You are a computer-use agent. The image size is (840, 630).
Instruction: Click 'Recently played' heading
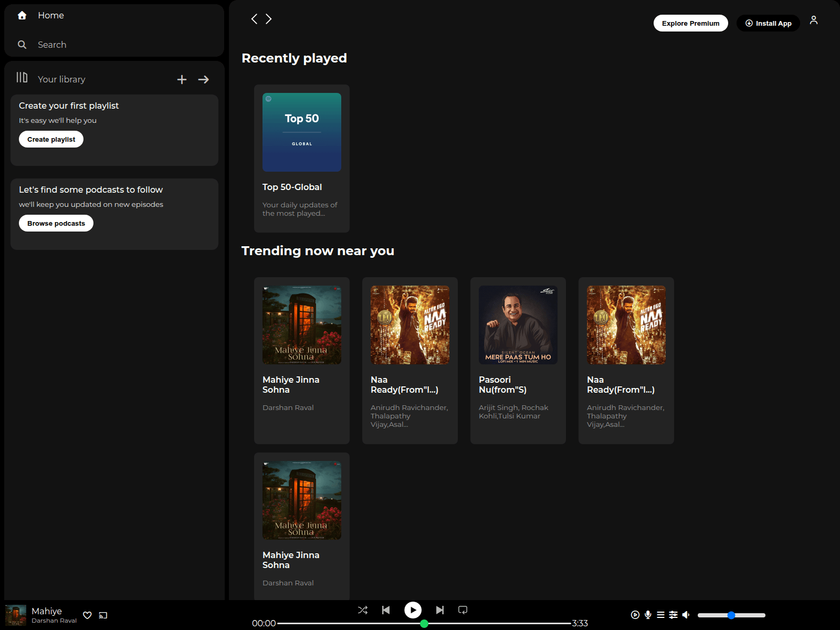(x=294, y=58)
